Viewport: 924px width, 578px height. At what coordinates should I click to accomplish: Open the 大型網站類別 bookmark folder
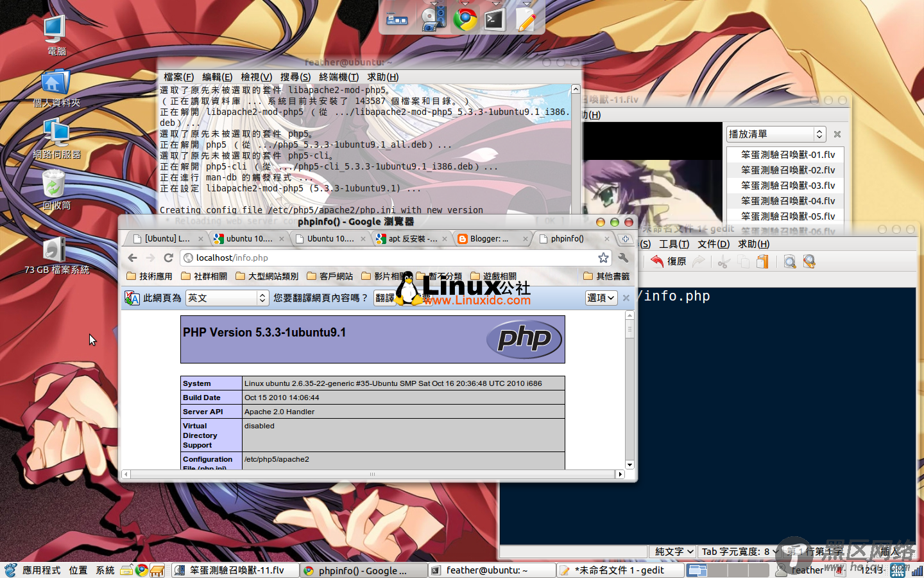pos(267,276)
